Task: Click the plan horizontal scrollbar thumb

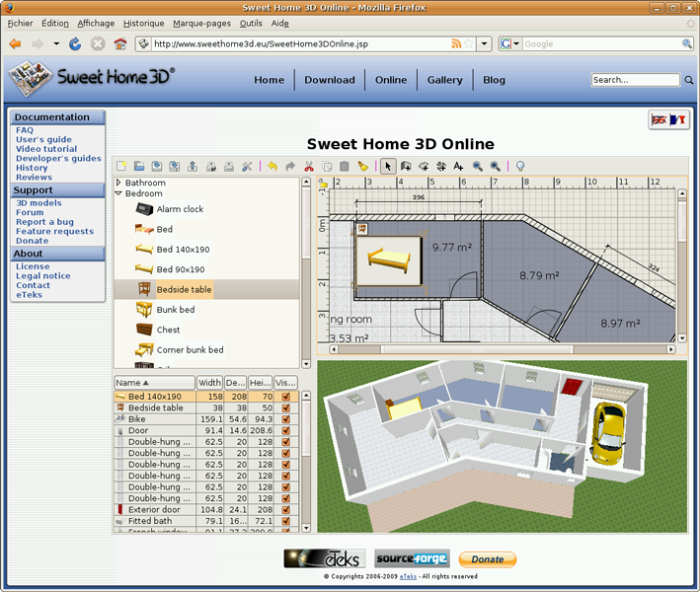Action: 477,349
